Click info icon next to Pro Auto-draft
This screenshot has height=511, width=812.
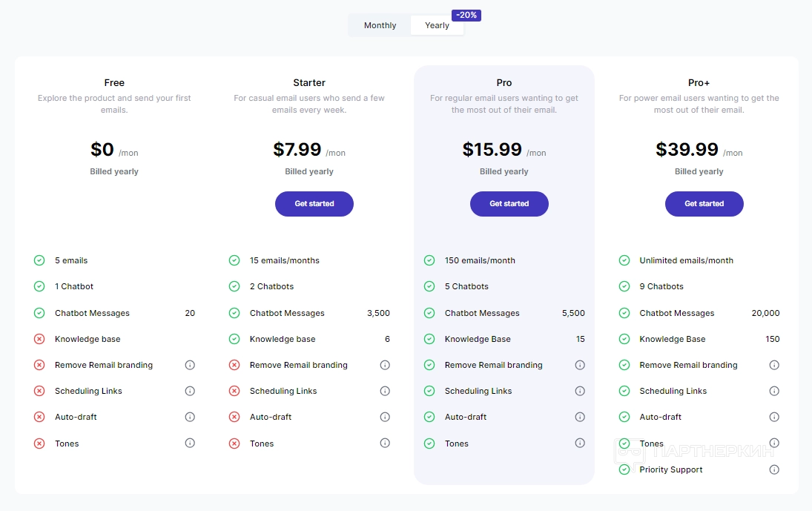(580, 417)
